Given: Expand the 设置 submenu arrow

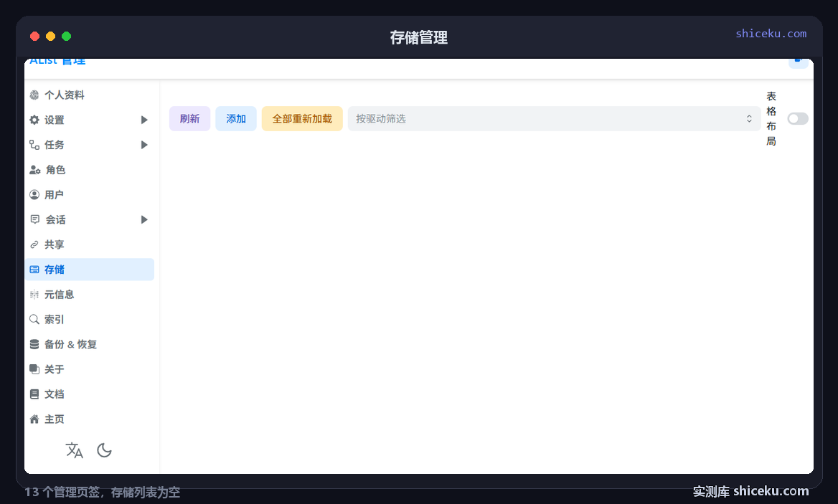Looking at the screenshot, I should 143,120.
